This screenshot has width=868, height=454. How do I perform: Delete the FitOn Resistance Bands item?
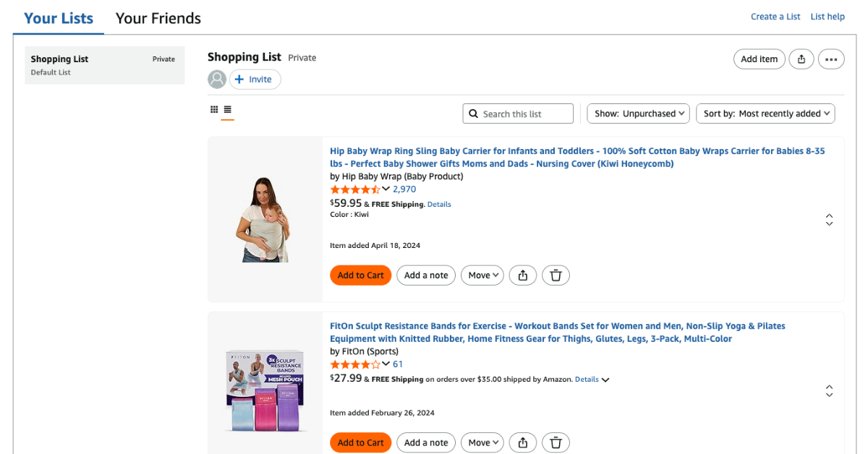tap(556, 443)
